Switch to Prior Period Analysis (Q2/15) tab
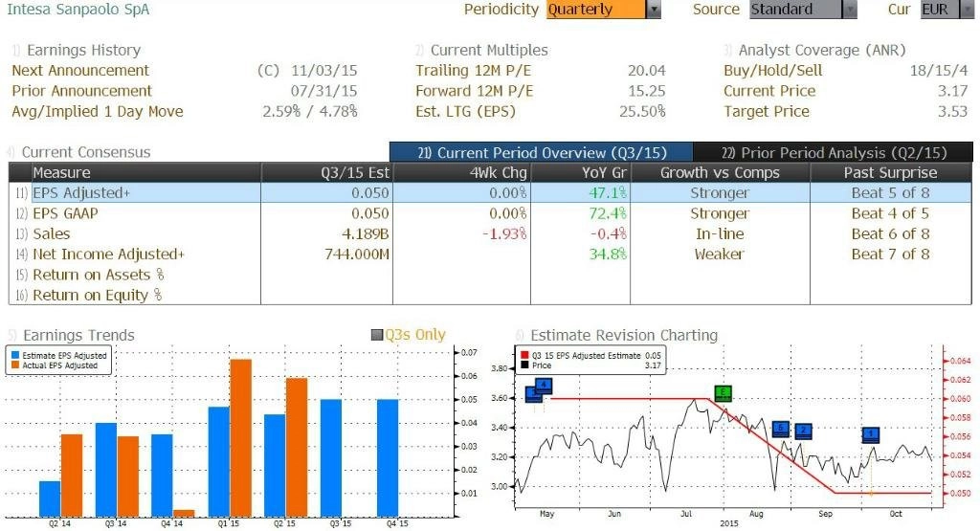 coord(834,152)
